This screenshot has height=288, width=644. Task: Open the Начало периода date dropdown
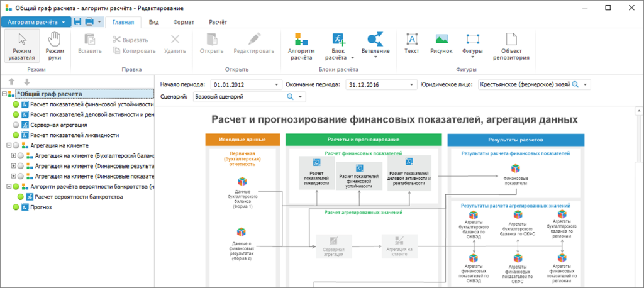(277, 85)
